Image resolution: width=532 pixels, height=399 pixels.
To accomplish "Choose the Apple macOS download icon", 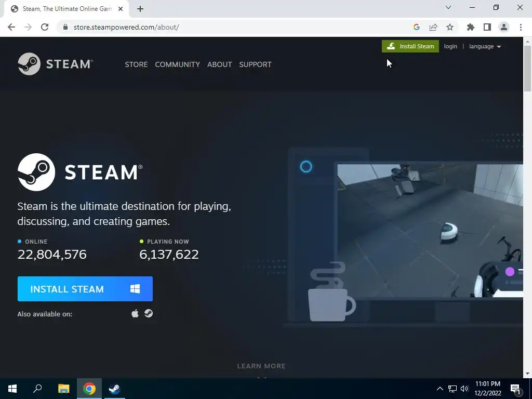I will [x=135, y=313].
